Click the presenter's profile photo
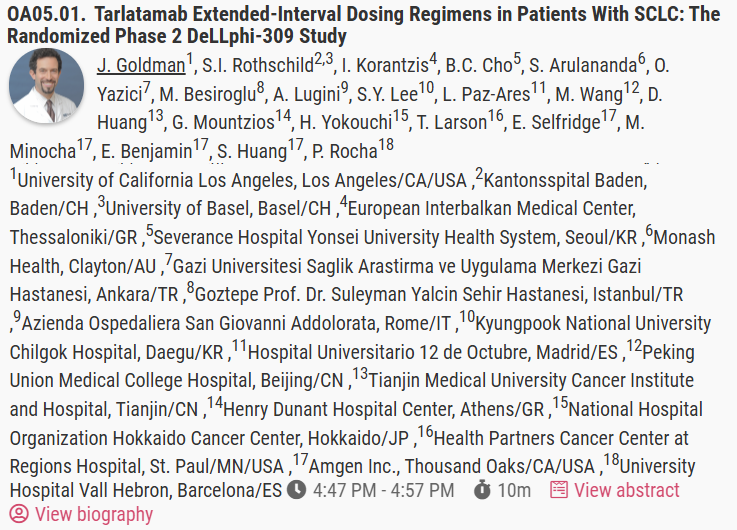 click(46, 86)
